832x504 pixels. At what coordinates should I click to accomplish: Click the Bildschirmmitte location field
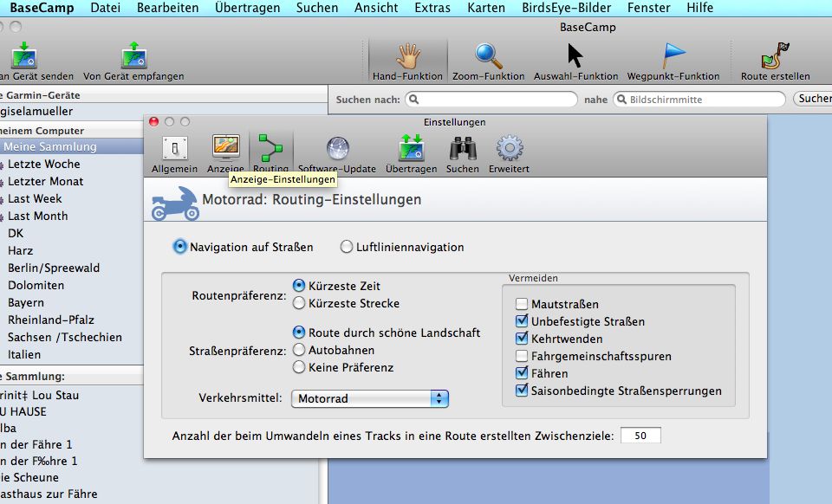point(699,99)
